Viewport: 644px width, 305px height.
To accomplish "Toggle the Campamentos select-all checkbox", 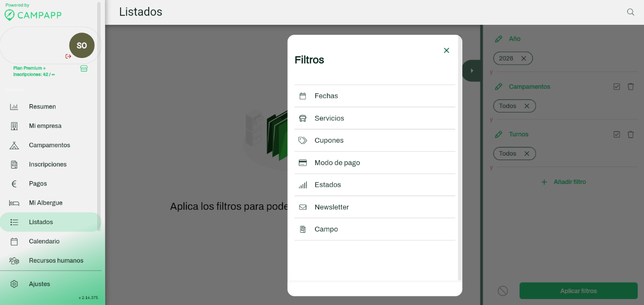I will pos(616,87).
